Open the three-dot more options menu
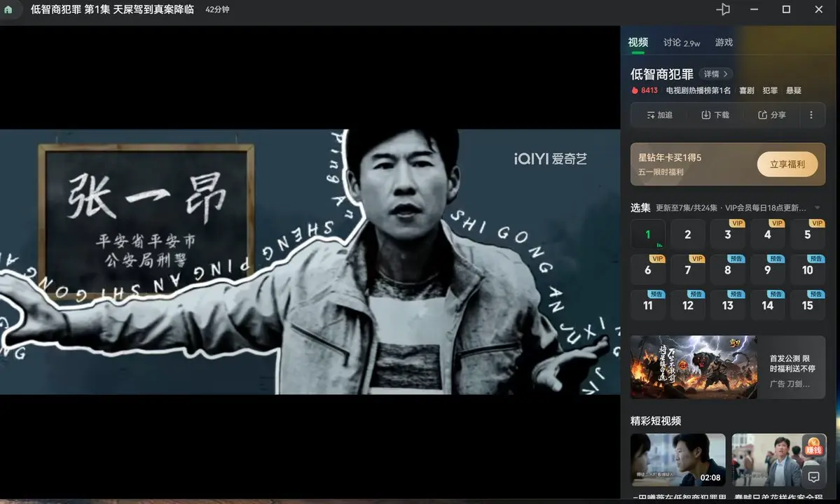840x504 pixels. coord(811,115)
